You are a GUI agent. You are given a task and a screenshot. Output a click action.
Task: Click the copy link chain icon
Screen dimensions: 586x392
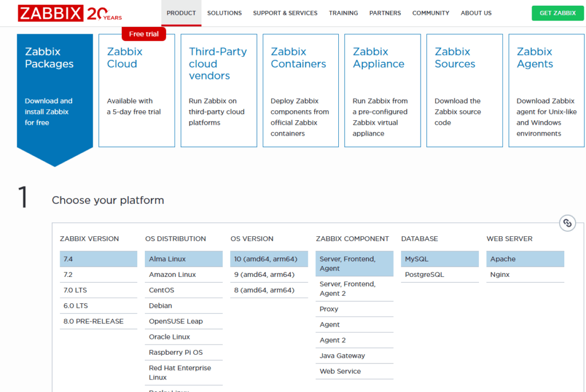click(567, 223)
